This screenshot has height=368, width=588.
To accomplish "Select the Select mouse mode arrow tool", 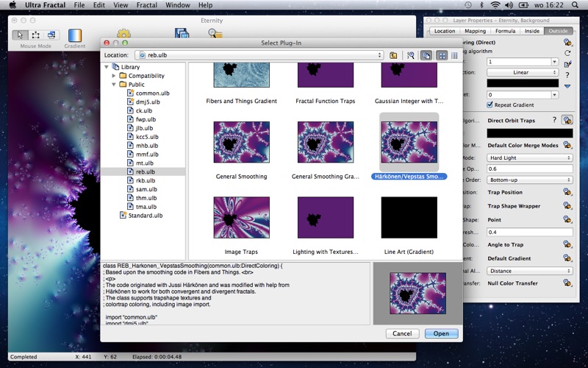I will pyautogui.click(x=20, y=35).
